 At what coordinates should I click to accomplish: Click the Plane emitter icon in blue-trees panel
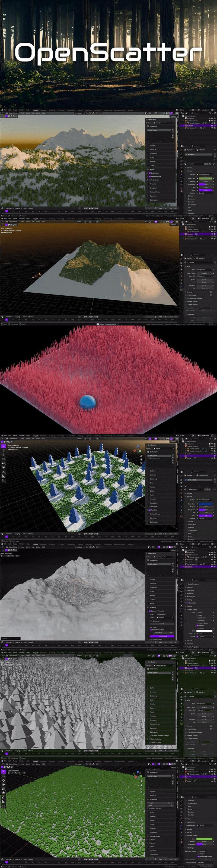[154, 448]
